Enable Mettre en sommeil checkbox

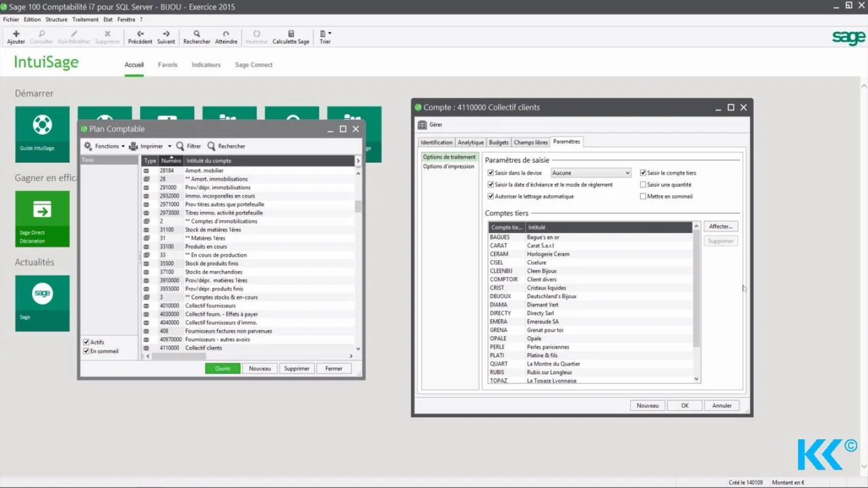644,197
